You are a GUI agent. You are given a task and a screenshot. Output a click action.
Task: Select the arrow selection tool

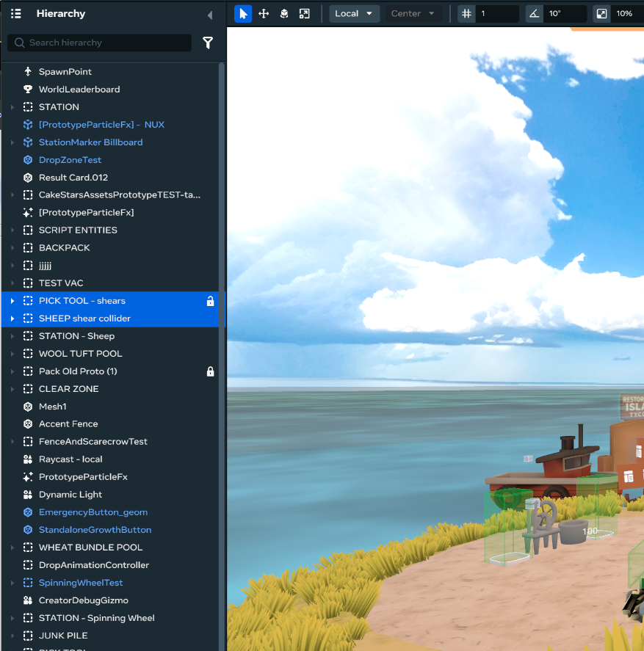[243, 14]
